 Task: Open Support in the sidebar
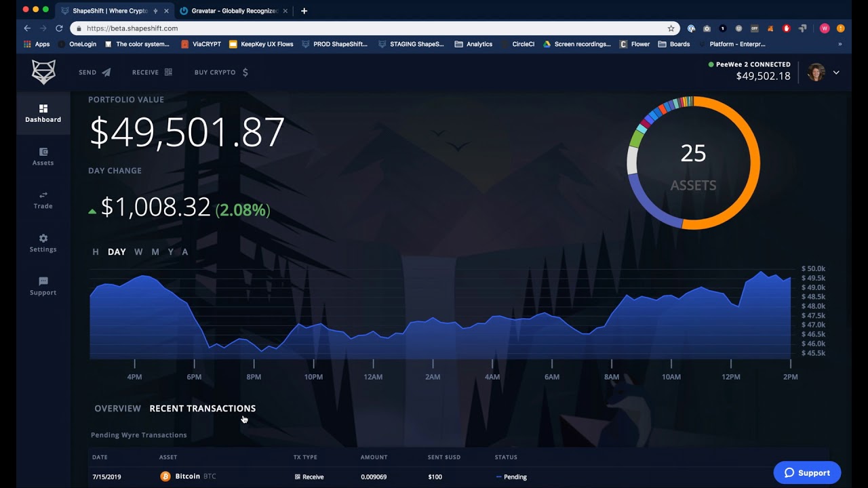43,287
